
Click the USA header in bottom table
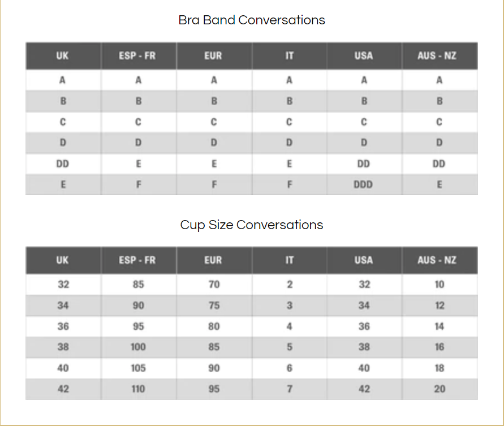click(x=364, y=260)
